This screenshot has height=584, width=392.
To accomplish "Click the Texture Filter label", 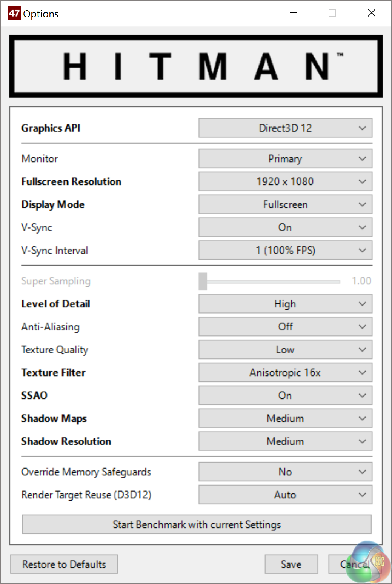I will [x=53, y=373].
